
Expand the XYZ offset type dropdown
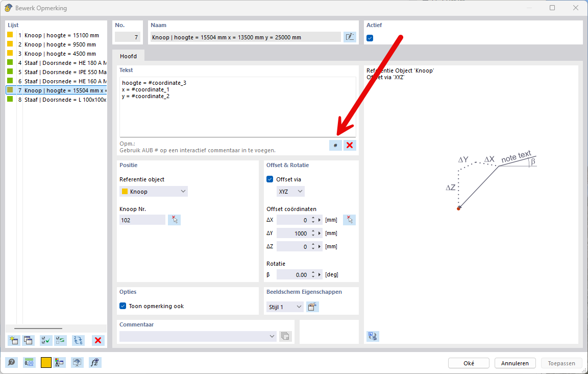pos(290,192)
